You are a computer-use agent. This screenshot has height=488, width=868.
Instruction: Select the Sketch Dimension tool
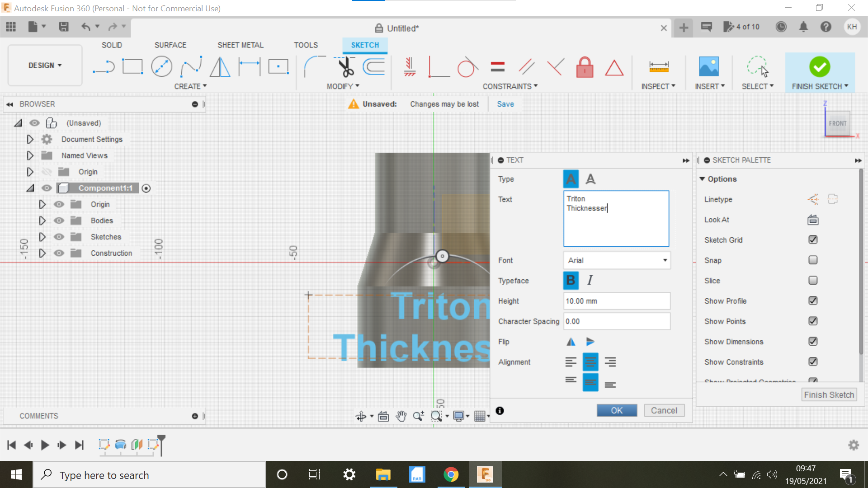(250, 67)
